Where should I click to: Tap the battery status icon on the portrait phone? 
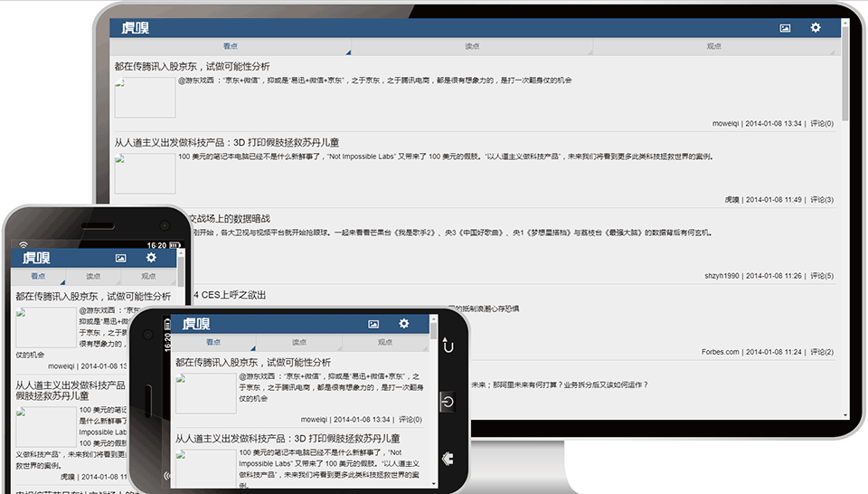[175, 245]
